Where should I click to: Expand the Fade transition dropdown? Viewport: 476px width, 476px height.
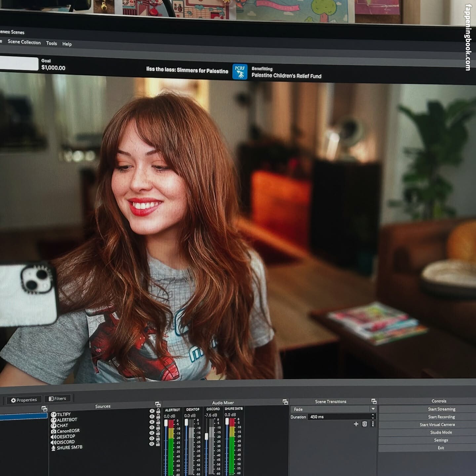pos(373,409)
